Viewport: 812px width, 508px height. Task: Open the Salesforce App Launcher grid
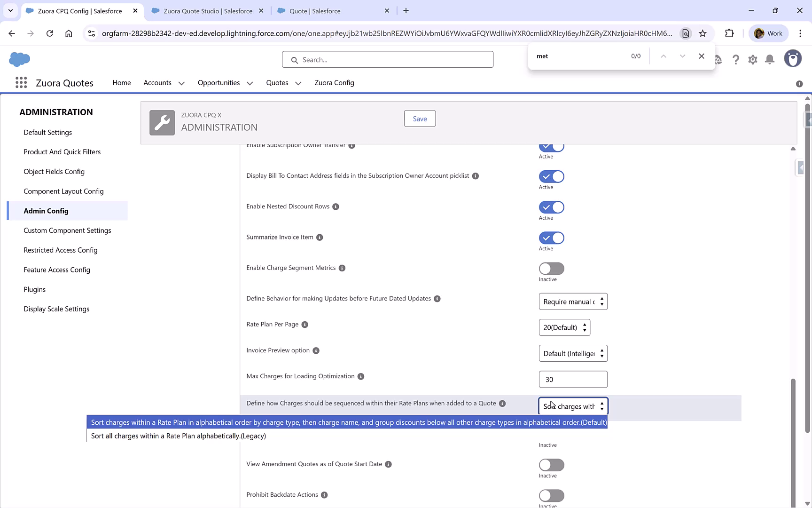pyautogui.click(x=21, y=82)
